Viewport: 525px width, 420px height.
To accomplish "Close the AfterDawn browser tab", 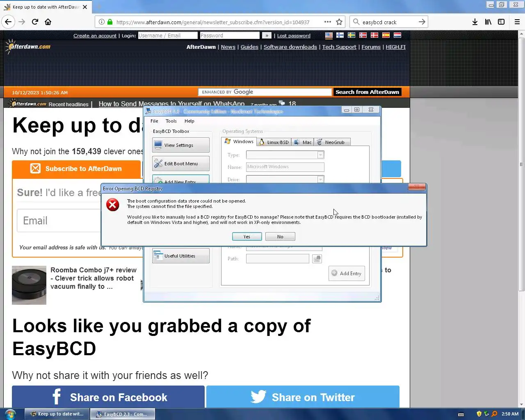I will (x=85, y=7).
